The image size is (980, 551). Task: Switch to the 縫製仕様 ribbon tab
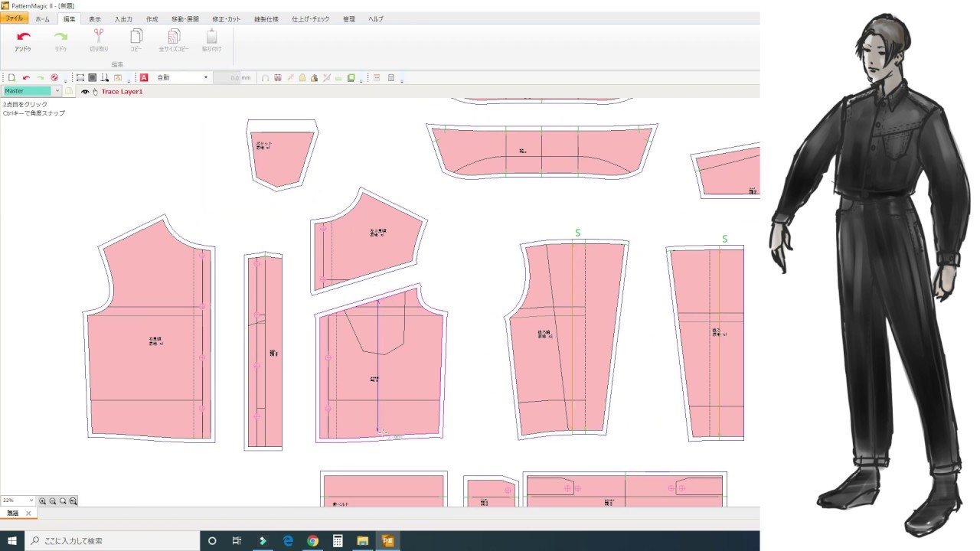tap(266, 18)
